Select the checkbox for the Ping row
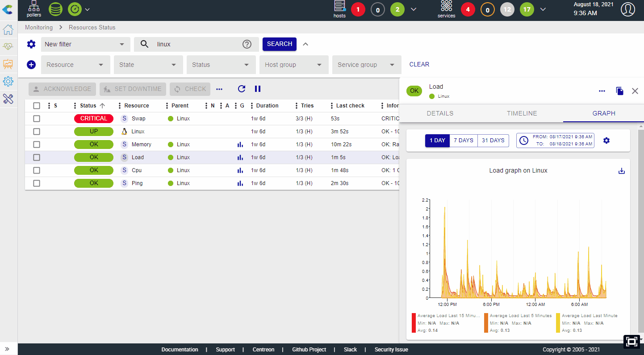This screenshot has height=355, width=644. 37,183
